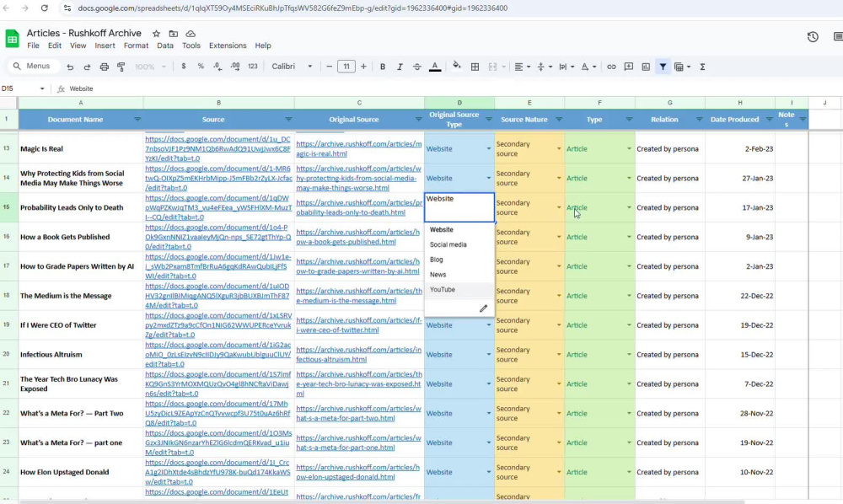Open Document Name column filter

[x=137, y=120]
